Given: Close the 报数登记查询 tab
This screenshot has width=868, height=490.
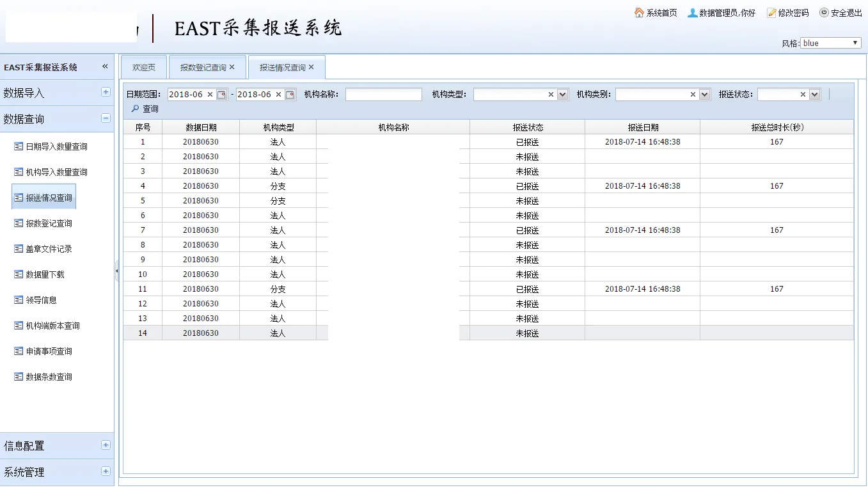Looking at the screenshot, I should pyautogui.click(x=232, y=67).
